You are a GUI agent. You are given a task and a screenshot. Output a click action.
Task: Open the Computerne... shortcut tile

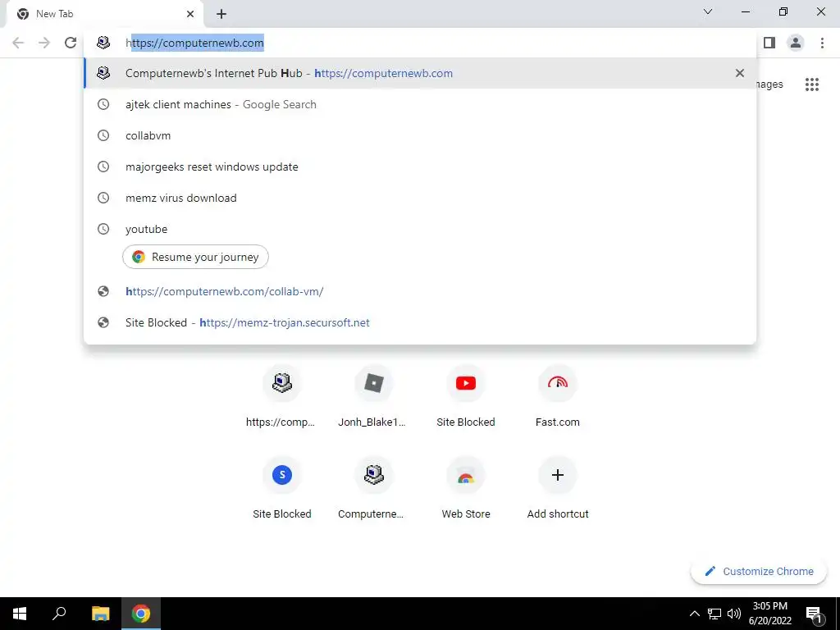click(373, 489)
